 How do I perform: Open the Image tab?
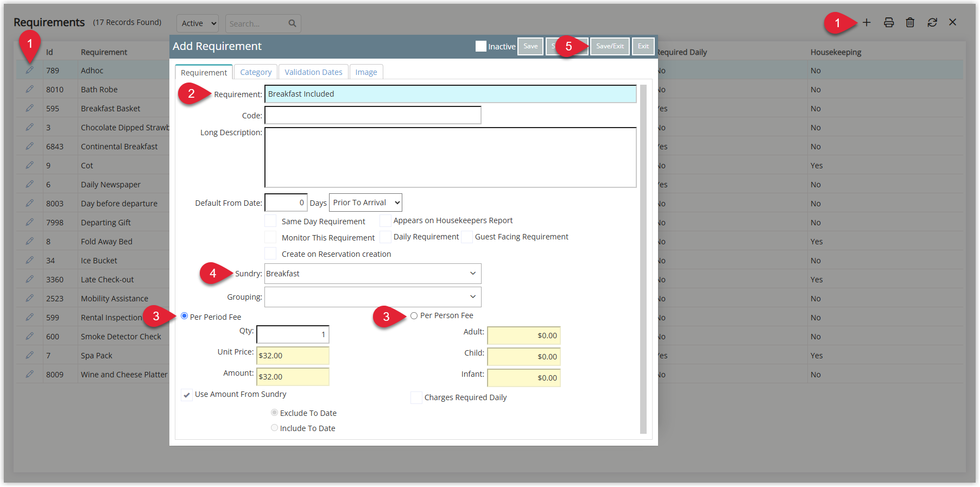click(x=366, y=72)
